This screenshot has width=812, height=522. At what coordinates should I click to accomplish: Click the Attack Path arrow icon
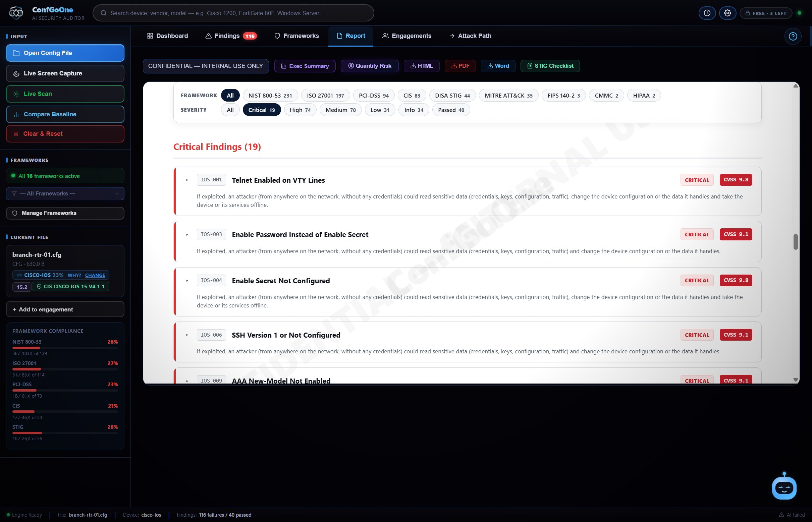pos(452,36)
